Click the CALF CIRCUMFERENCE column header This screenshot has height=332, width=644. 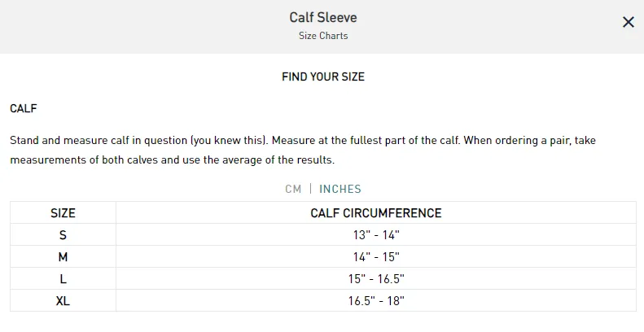376,213
